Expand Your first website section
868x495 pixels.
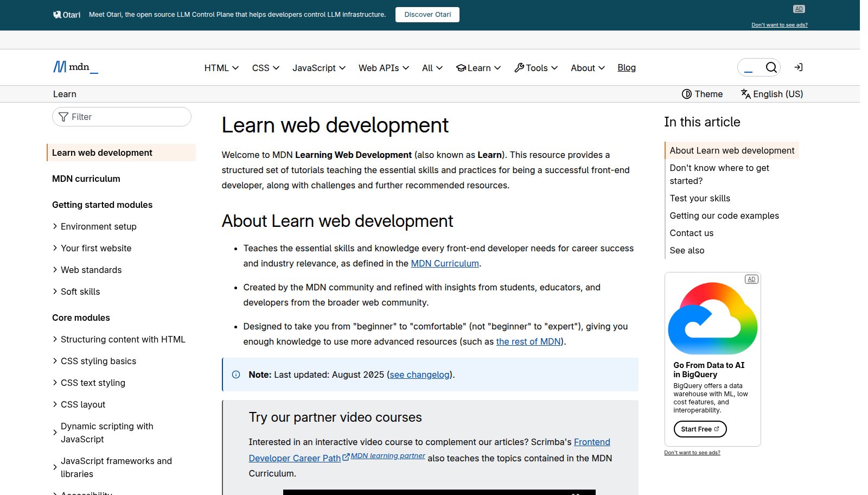tap(92, 248)
